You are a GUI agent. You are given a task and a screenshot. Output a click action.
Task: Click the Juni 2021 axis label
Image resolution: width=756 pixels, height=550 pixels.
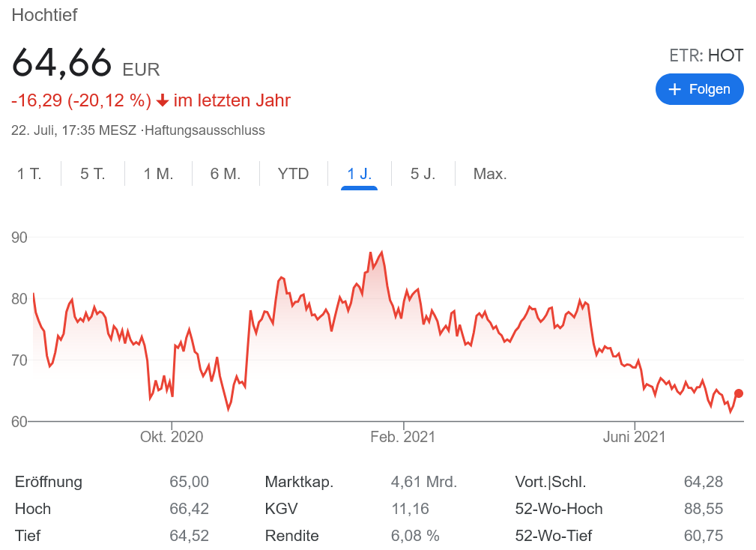pyautogui.click(x=634, y=437)
